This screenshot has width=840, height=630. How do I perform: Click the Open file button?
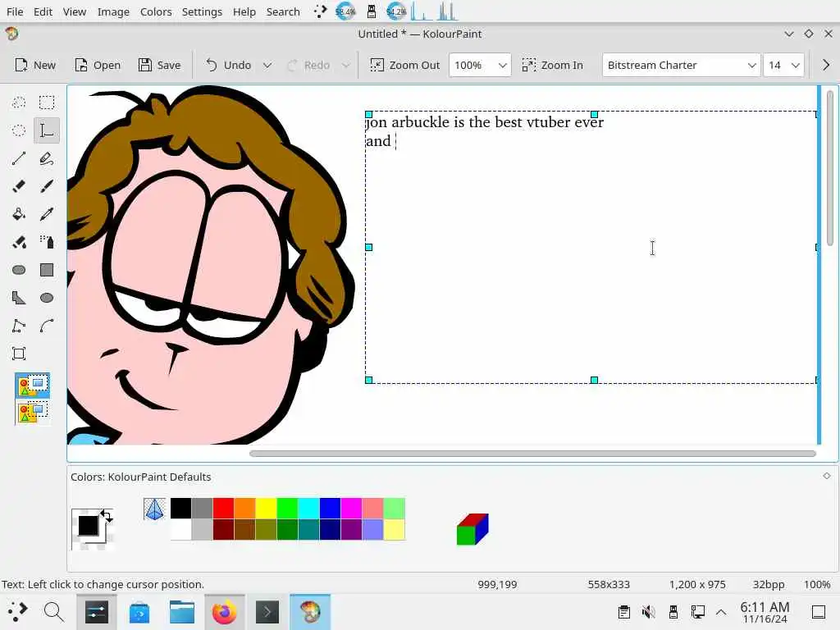click(98, 65)
